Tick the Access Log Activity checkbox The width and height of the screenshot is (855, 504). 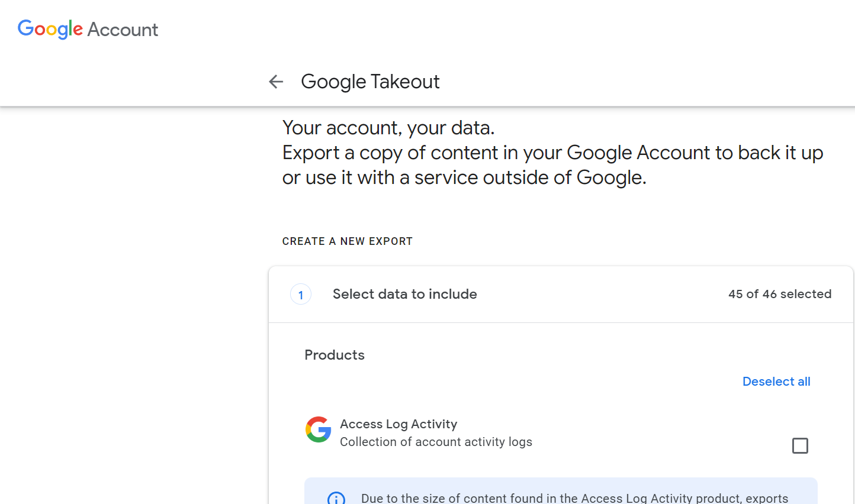click(800, 445)
